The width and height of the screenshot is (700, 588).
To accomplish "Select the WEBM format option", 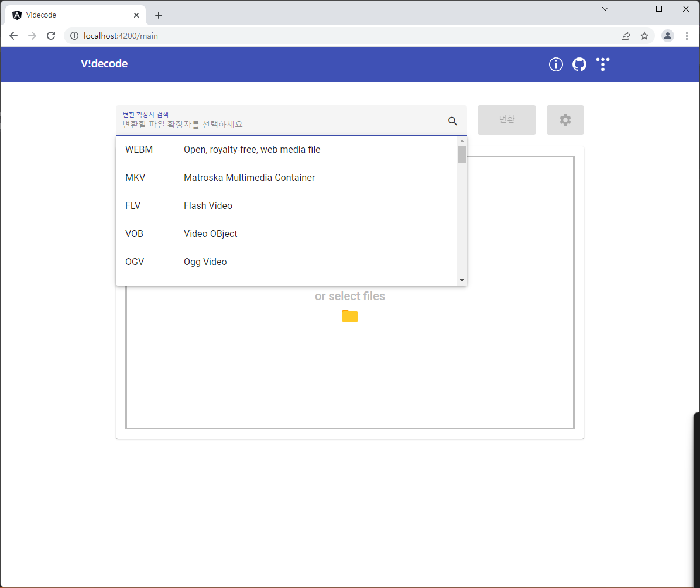I will pos(287,149).
